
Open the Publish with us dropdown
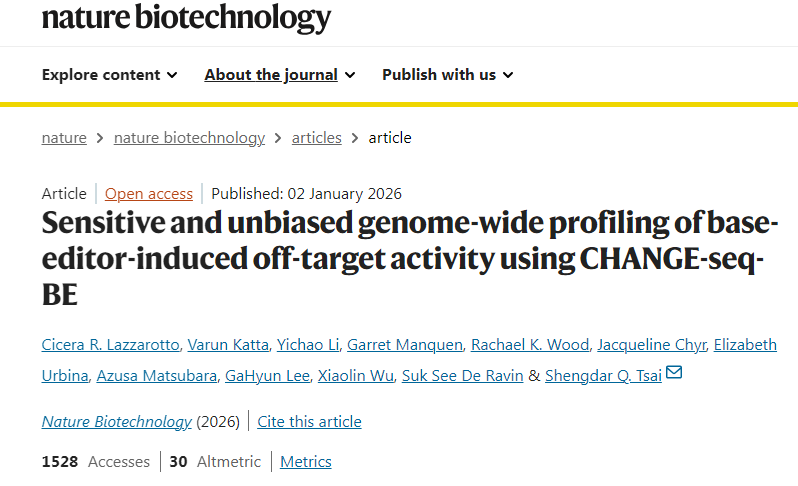(447, 75)
